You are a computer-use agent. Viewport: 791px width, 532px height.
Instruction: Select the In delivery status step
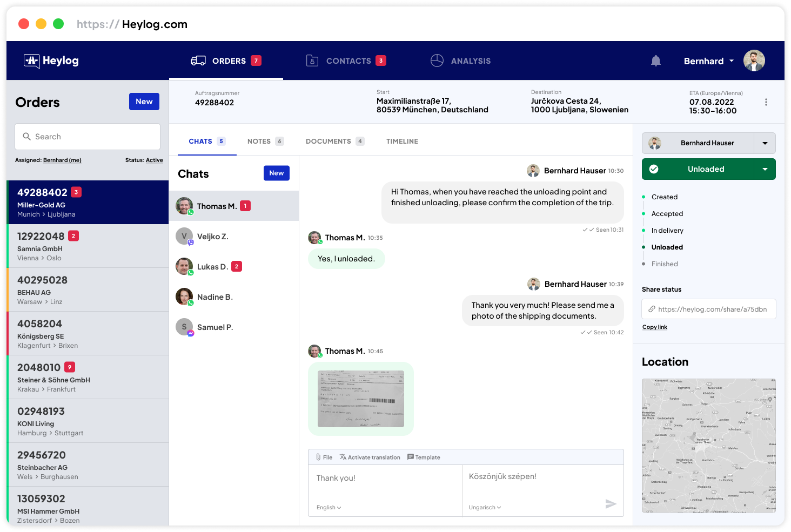[x=667, y=231]
